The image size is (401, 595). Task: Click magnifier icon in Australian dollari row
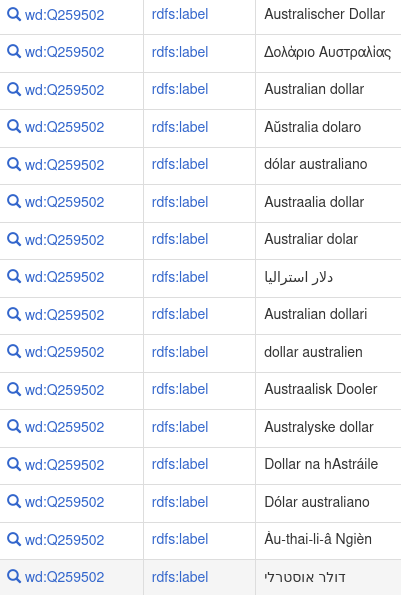(x=14, y=314)
